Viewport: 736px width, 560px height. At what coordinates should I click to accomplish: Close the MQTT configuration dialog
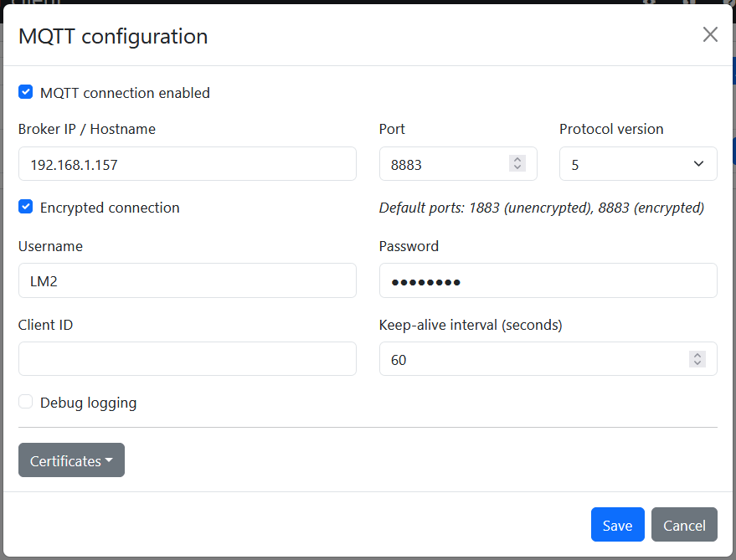(710, 34)
